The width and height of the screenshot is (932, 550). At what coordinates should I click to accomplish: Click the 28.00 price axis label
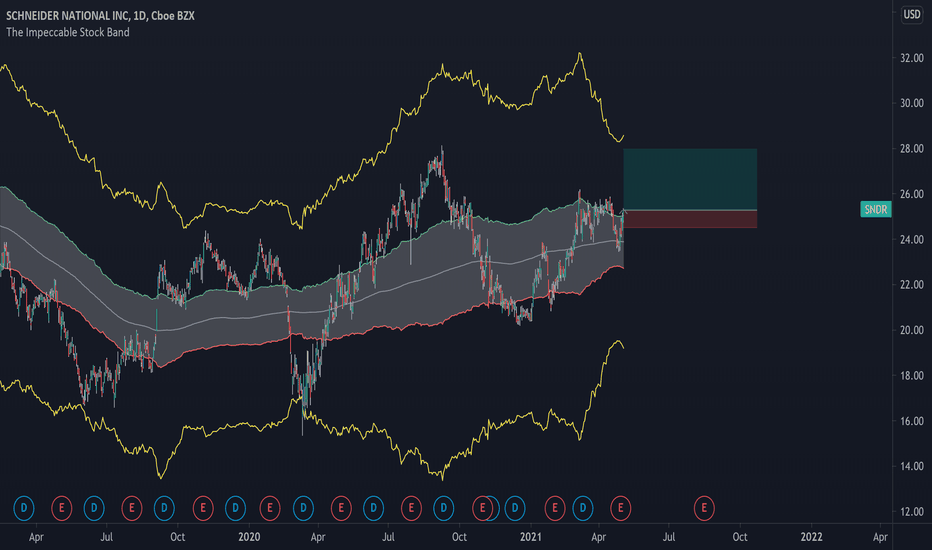tap(912, 149)
